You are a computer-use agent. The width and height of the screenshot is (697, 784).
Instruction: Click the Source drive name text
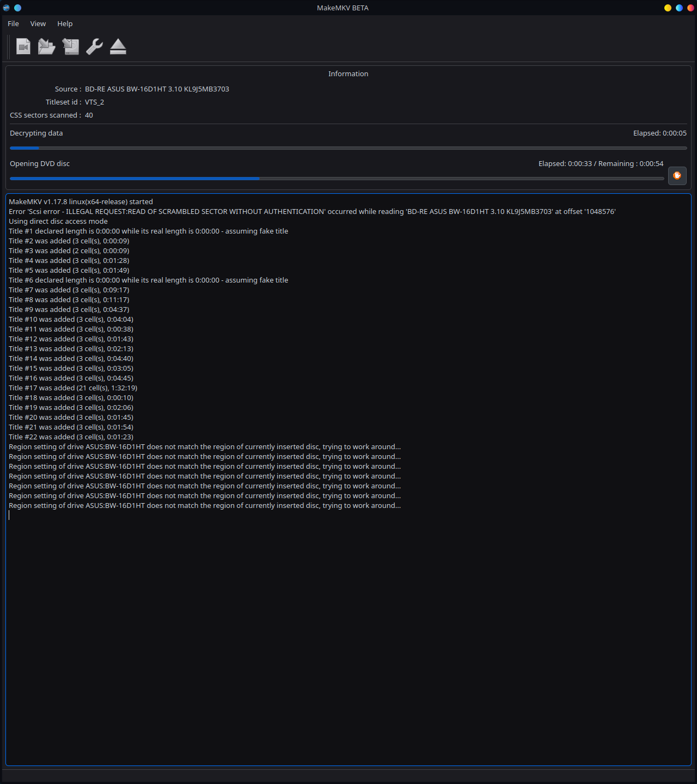point(157,89)
